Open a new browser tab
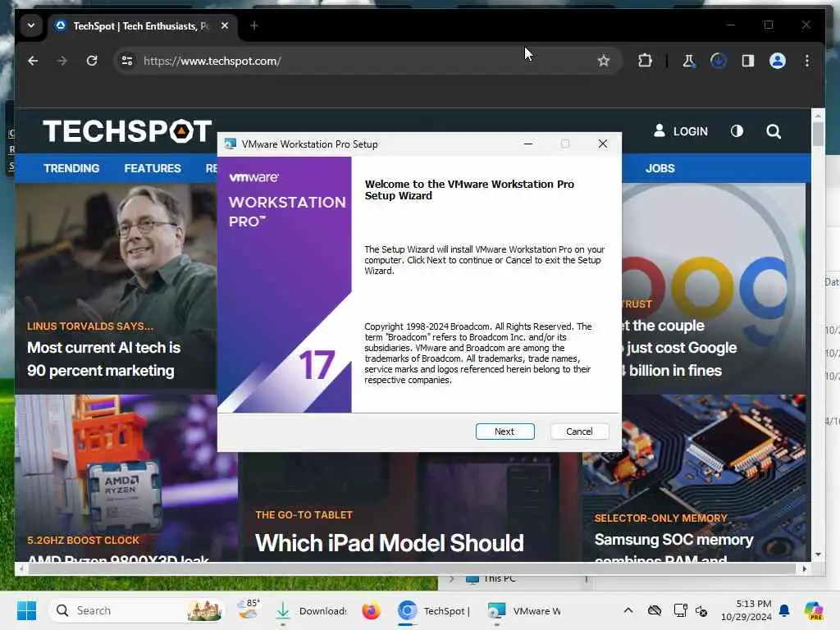The image size is (840, 630). [x=254, y=25]
